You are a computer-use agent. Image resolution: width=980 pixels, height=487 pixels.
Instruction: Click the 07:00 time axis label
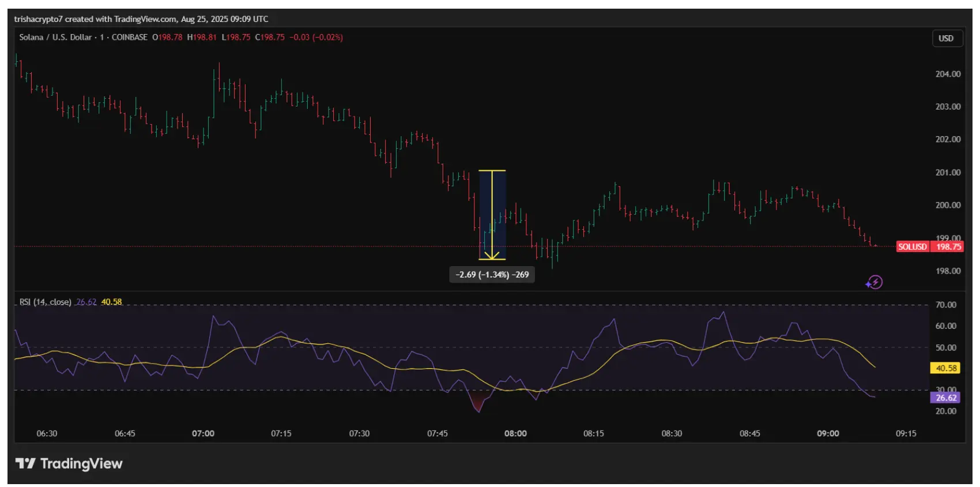point(203,433)
